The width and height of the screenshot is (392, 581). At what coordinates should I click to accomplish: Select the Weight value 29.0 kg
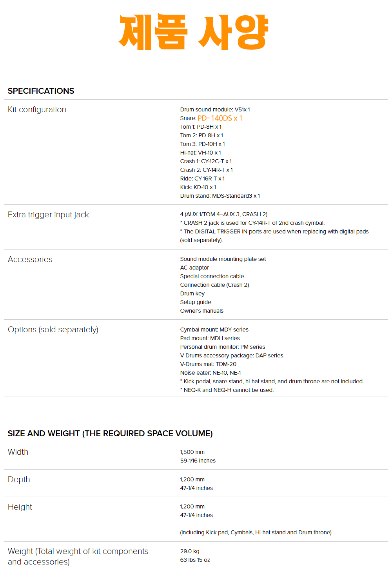pos(190,551)
